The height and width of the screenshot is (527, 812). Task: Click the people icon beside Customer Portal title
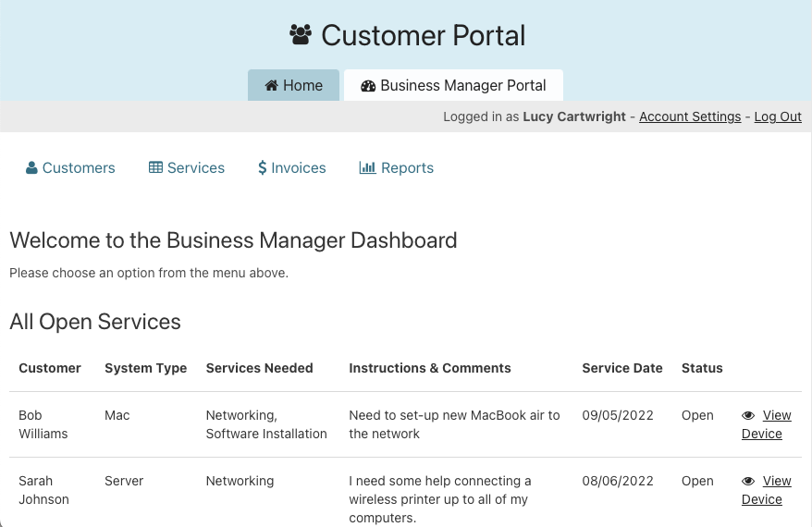301,35
